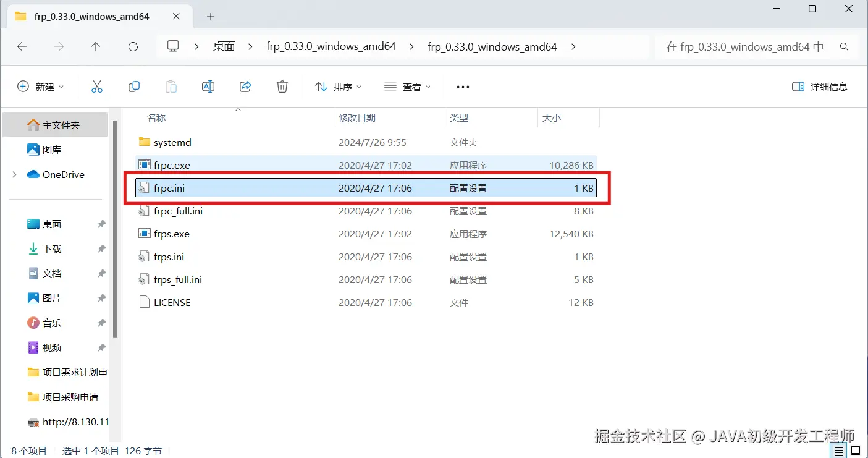Click the 2024/7/26 9:55 date cell

(373, 142)
